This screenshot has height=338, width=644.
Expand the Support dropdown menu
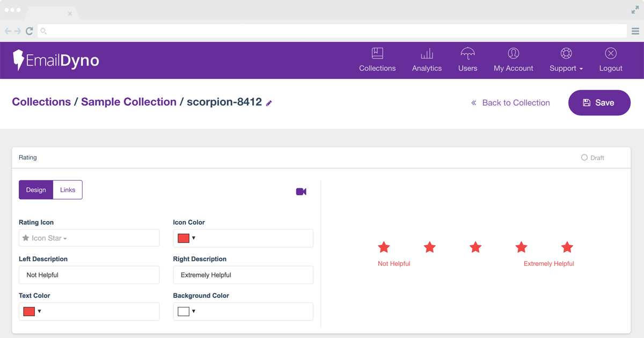tap(566, 60)
